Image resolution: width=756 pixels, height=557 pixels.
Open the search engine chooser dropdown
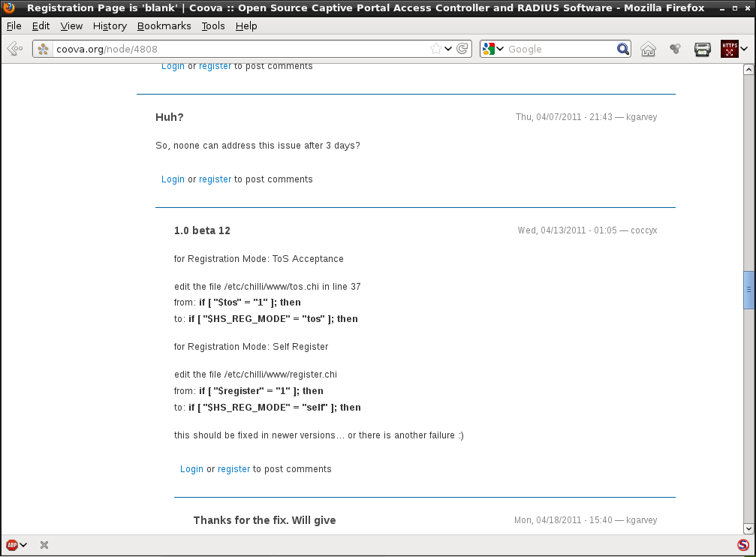[500, 49]
